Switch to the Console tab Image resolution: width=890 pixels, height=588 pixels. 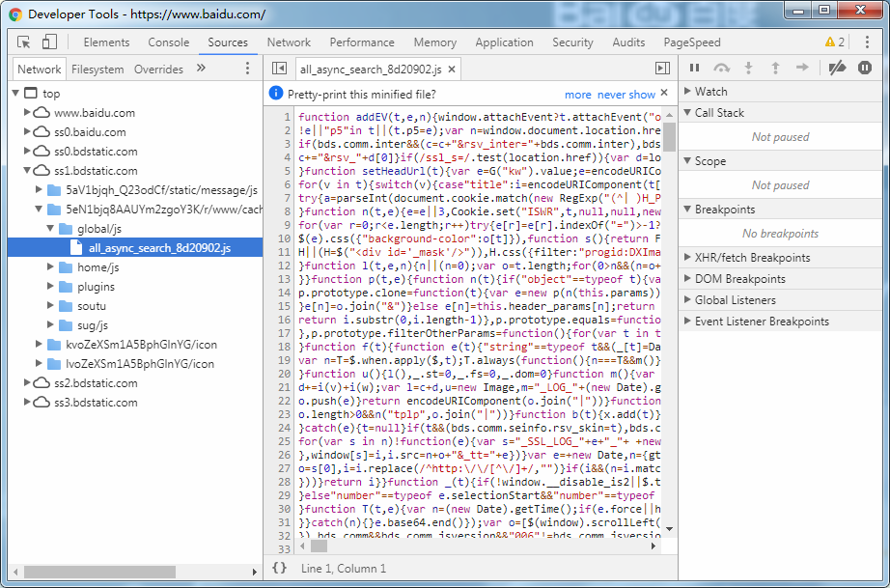click(169, 42)
